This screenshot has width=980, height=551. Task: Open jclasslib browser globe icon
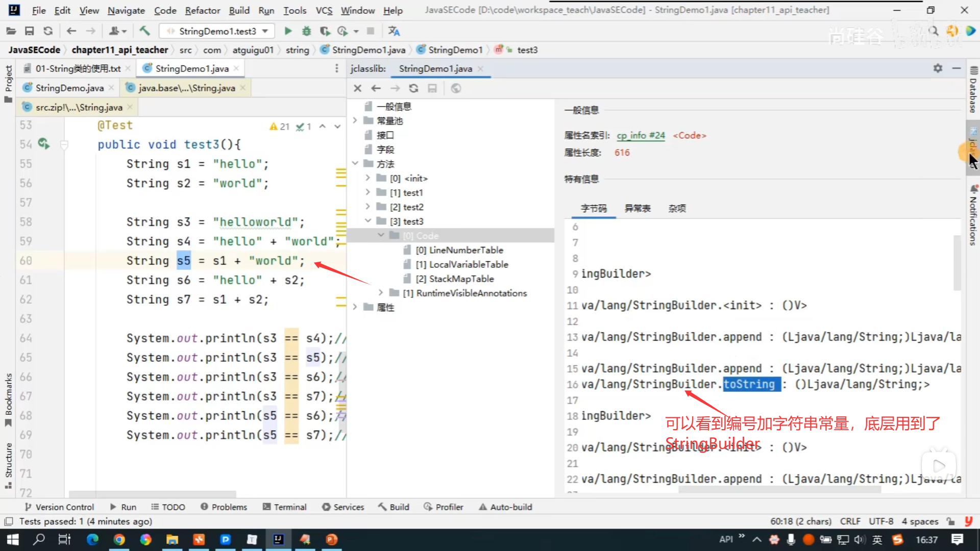(456, 88)
